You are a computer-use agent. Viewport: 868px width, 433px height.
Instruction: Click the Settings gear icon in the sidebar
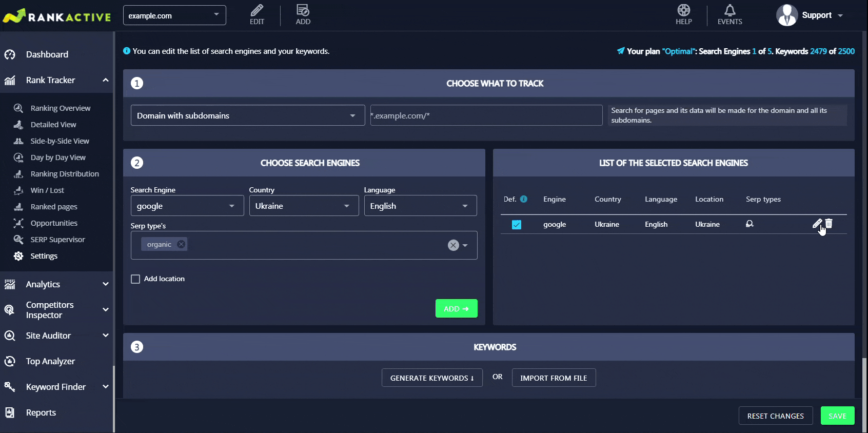click(x=18, y=256)
